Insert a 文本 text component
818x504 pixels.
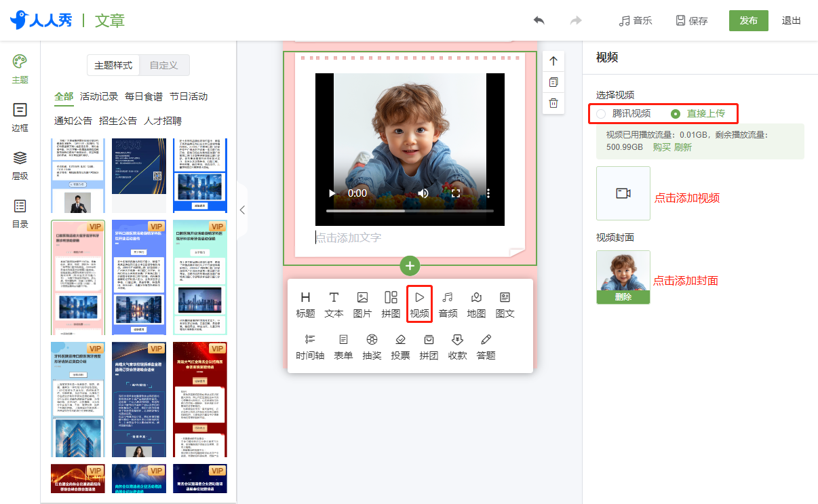coord(334,305)
